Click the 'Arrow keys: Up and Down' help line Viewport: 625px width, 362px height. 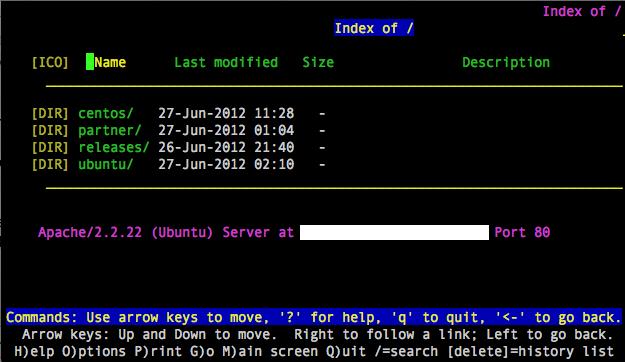318,334
